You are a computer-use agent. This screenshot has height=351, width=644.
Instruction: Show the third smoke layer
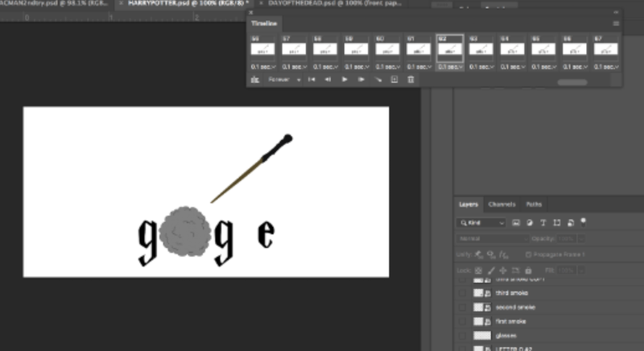[462, 293]
